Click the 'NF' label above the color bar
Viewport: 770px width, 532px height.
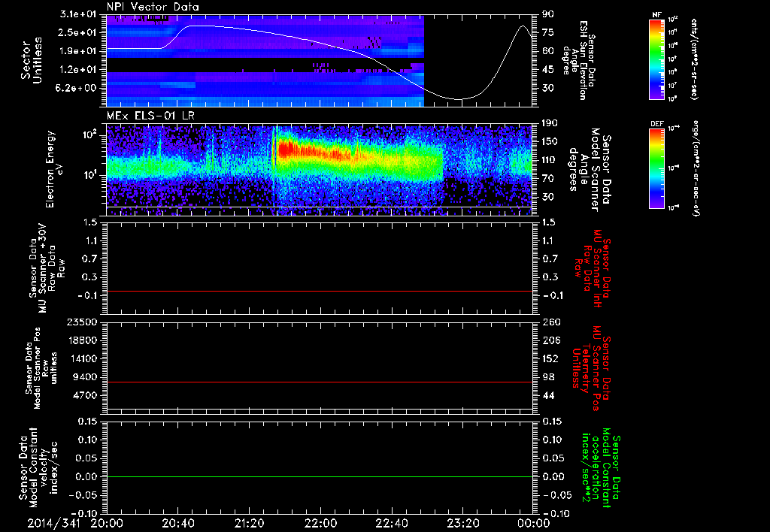[656, 15]
